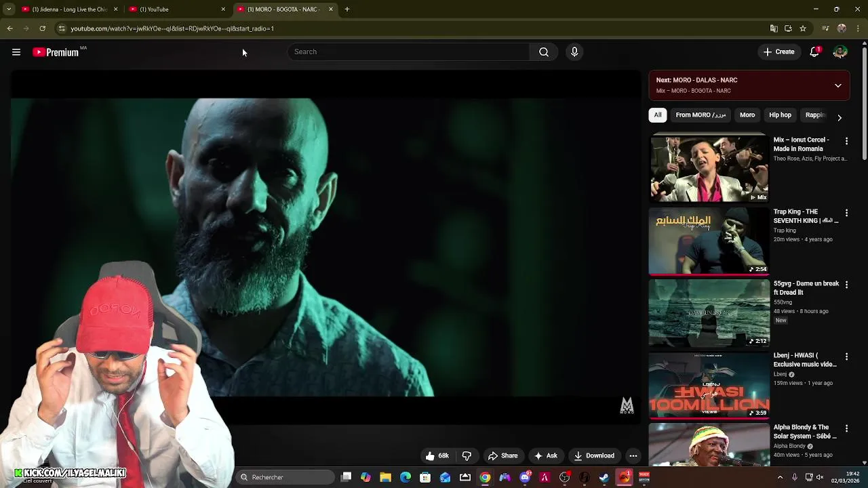Select the Hip hop filter chip
This screenshot has width=868, height=488.
click(x=780, y=115)
